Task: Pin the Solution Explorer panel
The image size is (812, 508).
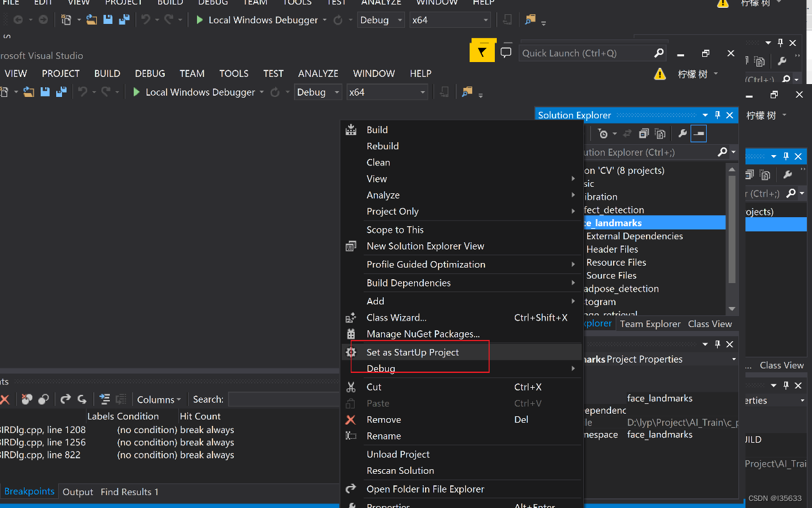Action: coord(718,115)
